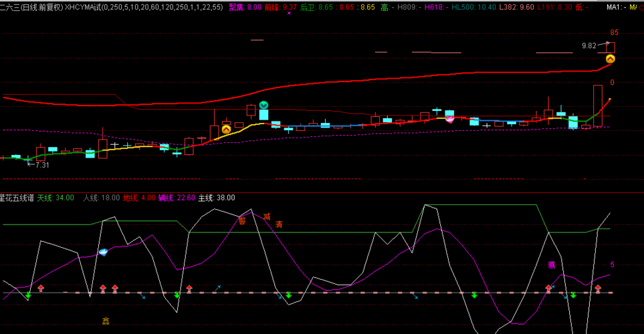Open the XHCYMA试 indicator parameter title

(144, 7)
